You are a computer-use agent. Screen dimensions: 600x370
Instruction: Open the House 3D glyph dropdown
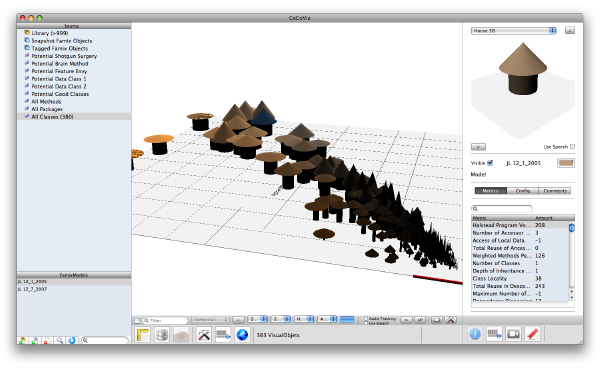click(x=514, y=31)
